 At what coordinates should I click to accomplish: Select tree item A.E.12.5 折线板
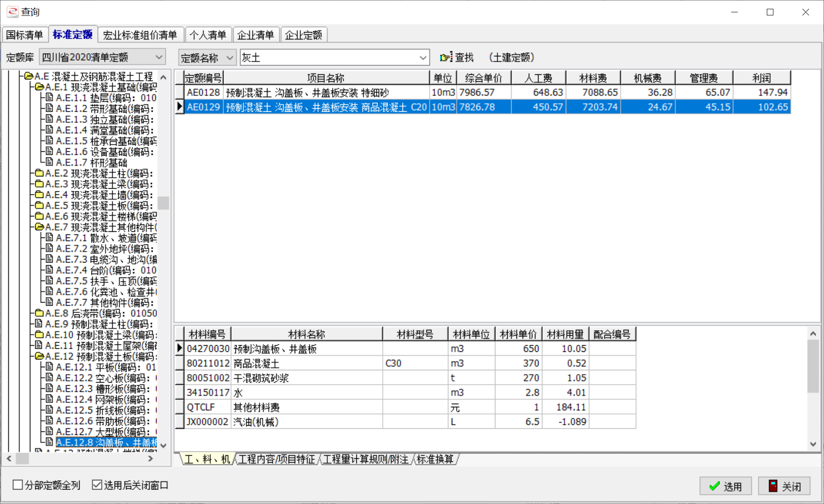click(106, 410)
